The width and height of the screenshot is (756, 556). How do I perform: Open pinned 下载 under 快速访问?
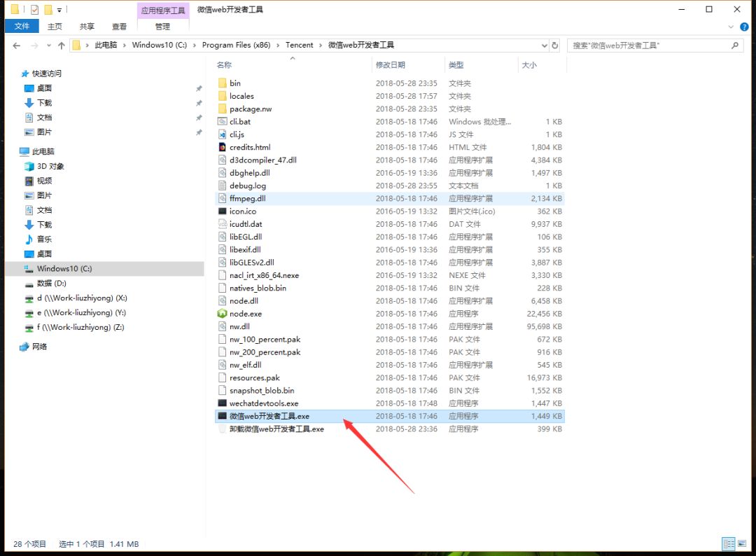[44, 103]
